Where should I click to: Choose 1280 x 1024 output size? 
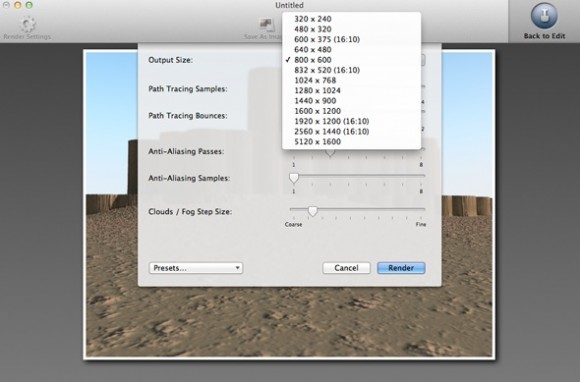point(351,90)
